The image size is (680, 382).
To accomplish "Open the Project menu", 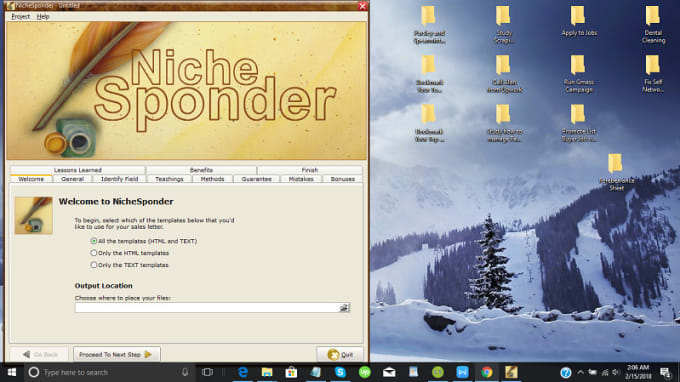I will [20, 16].
